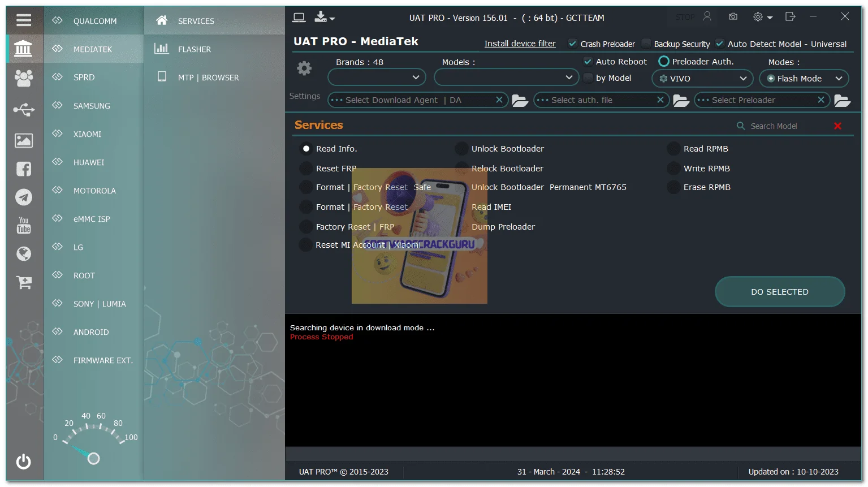Clear Search Model with red X
868x487 pixels.
click(x=837, y=126)
